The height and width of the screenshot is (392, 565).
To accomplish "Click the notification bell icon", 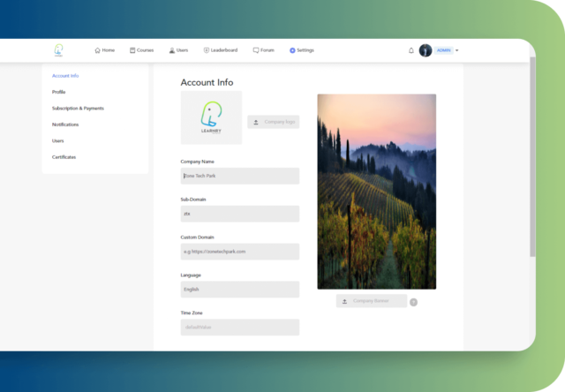I will click(411, 50).
